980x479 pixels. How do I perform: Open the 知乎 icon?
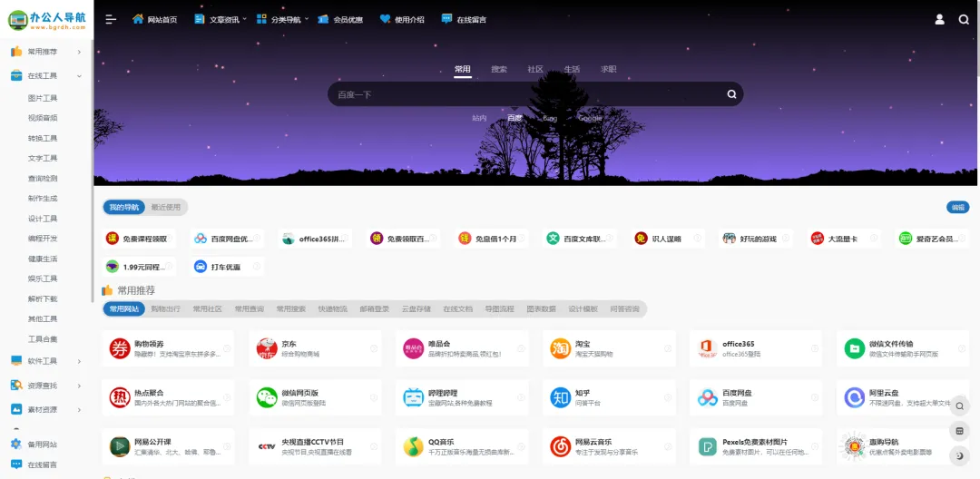click(x=561, y=397)
